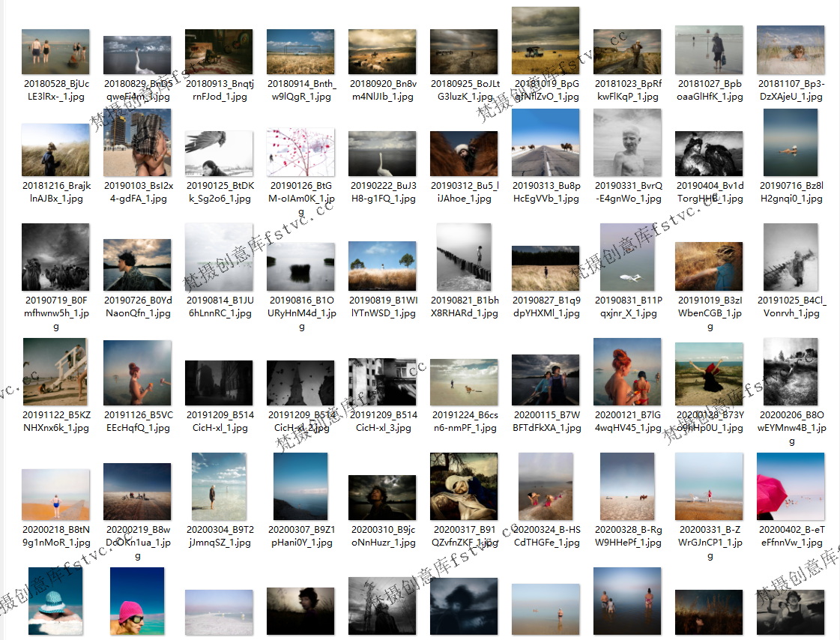
Task: Click thumbnail 20181019_BpGgfNflZvO_1.jpg
Action: (x=546, y=40)
